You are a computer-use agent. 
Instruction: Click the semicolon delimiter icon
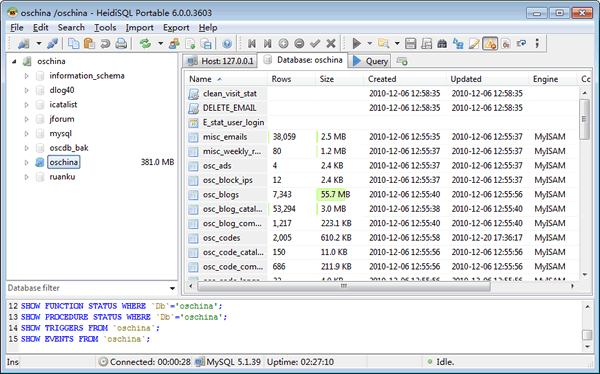pos(537,44)
